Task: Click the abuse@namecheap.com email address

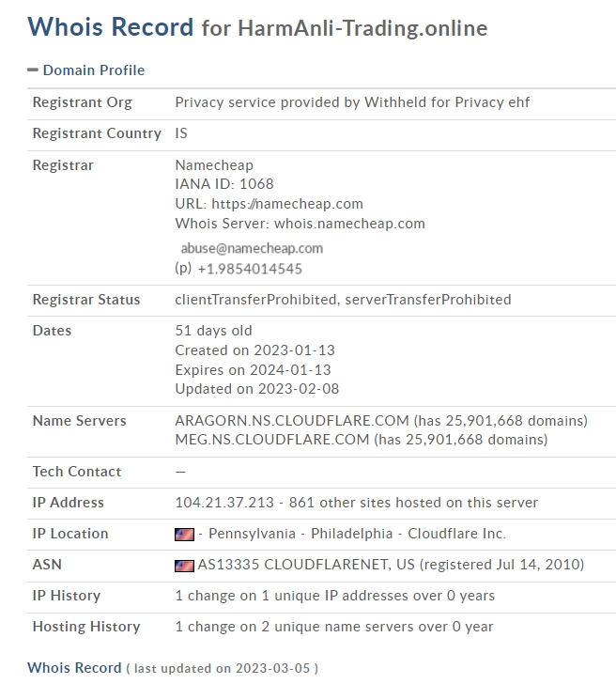Action: pyautogui.click(x=252, y=248)
